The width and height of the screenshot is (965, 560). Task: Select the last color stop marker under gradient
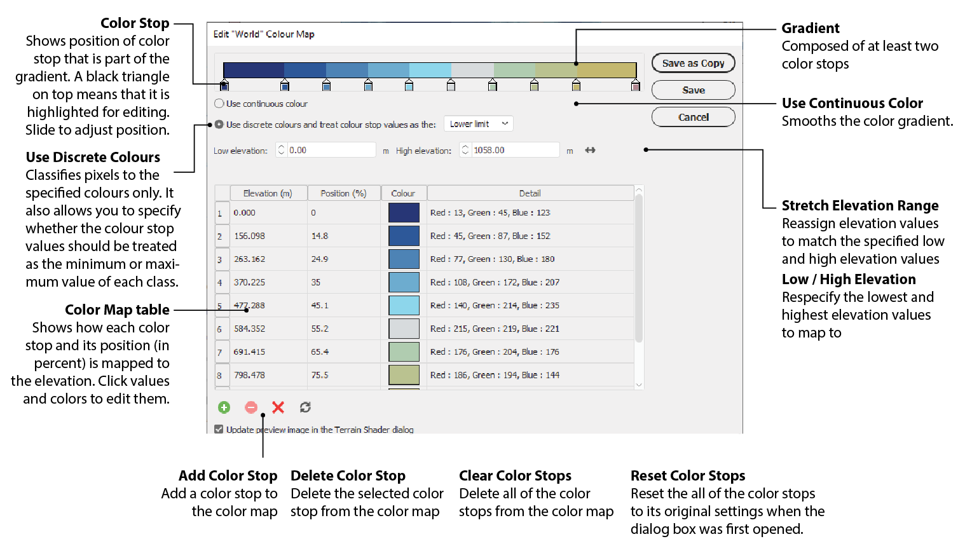point(635,85)
